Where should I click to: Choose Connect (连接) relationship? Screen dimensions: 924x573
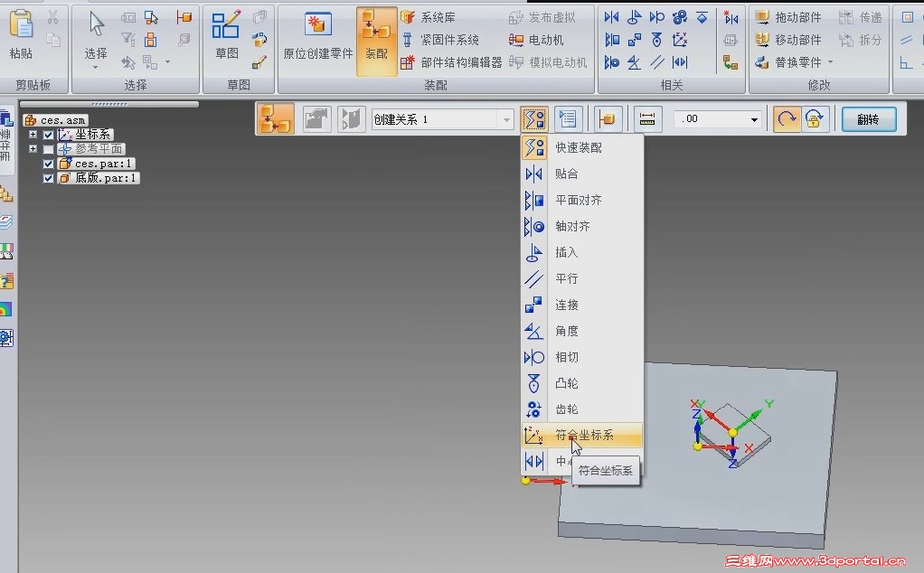tap(581, 305)
